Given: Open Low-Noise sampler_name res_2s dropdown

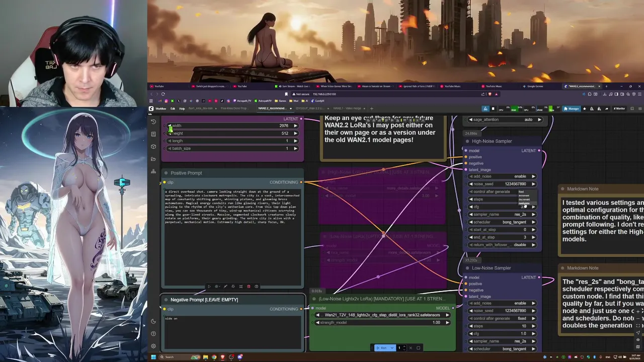Looking at the screenshot, I should 503,341.
